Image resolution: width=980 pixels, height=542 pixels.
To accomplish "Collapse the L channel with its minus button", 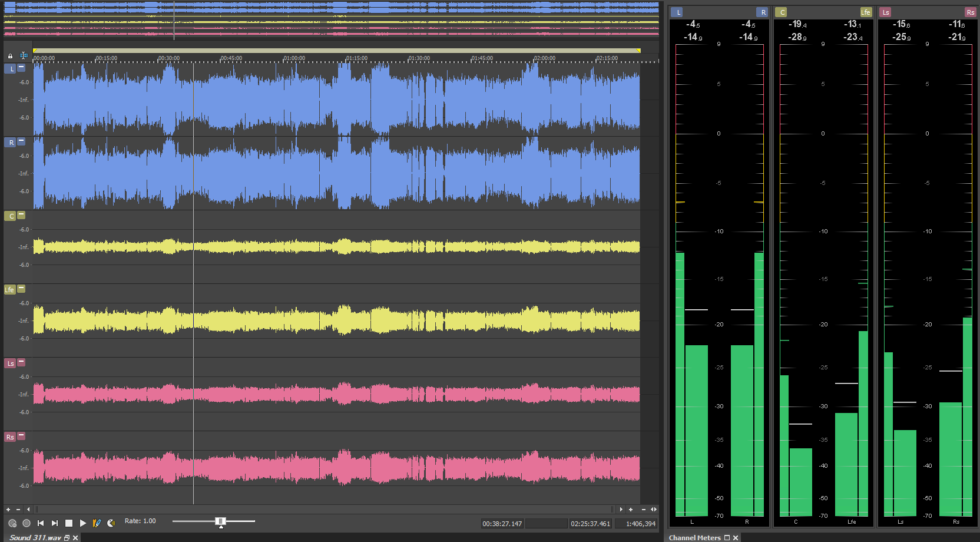I will 21,67.
